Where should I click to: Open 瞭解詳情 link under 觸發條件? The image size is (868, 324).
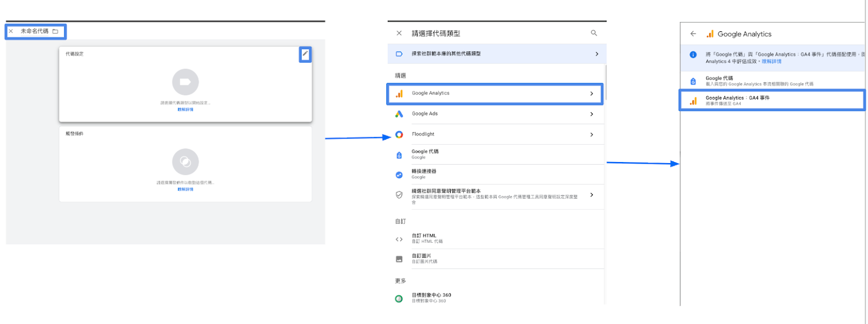pyautogui.click(x=186, y=189)
